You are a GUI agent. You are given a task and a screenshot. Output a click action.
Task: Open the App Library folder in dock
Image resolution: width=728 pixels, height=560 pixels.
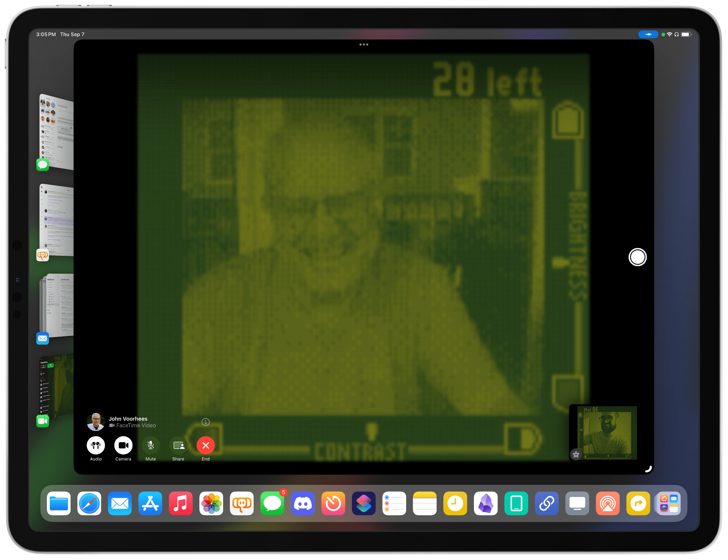669,503
